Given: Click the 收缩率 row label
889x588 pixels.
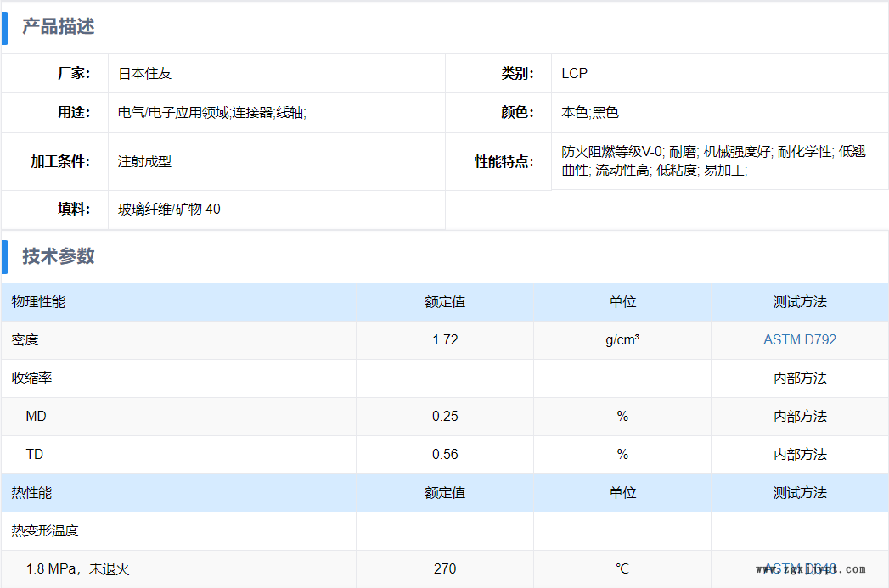Looking at the screenshot, I should coord(31,378).
